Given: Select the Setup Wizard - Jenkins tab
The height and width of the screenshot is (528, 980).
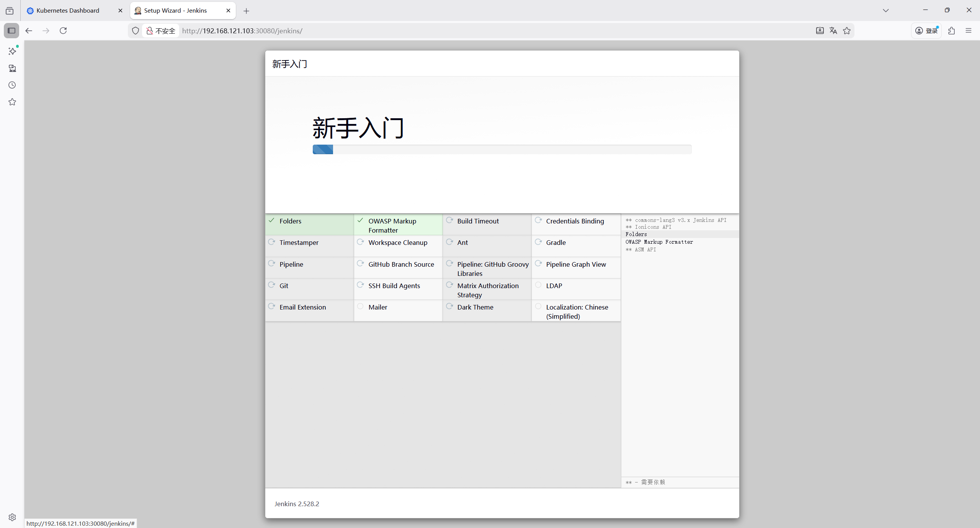Looking at the screenshot, I should tap(175, 11).
